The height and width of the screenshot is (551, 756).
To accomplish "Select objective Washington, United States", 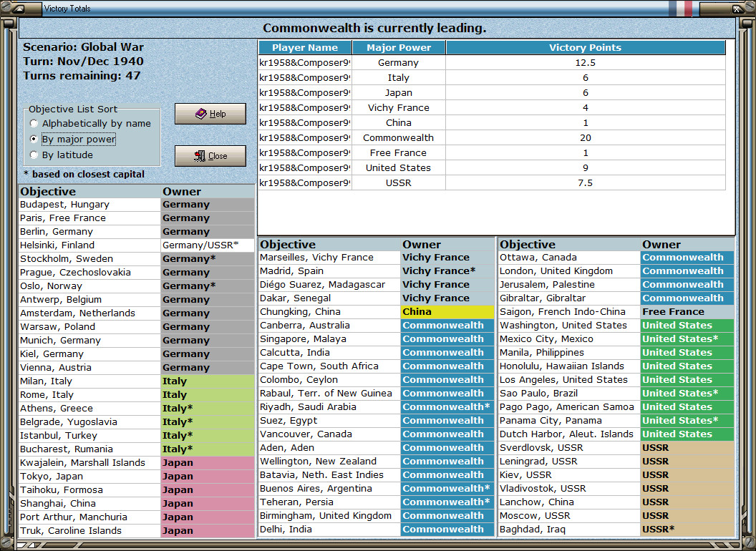I will 569,326.
